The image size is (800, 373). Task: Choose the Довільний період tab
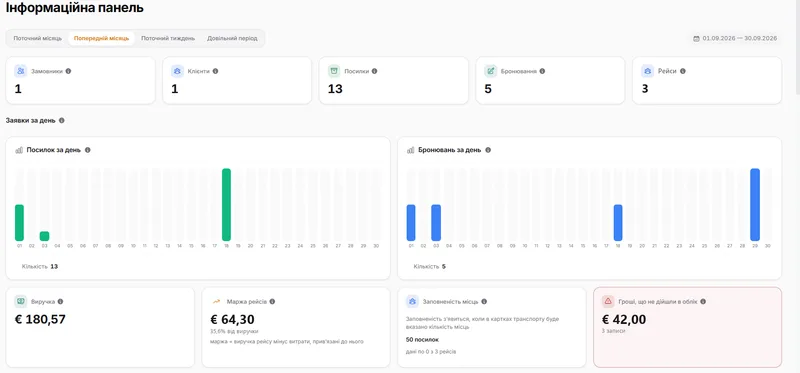click(232, 38)
